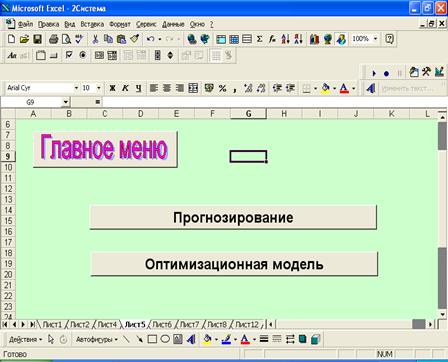This screenshot has height=362, width=448.
Task: Select the checkbox control in the Forms toolbar
Action: [x=69, y=55]
